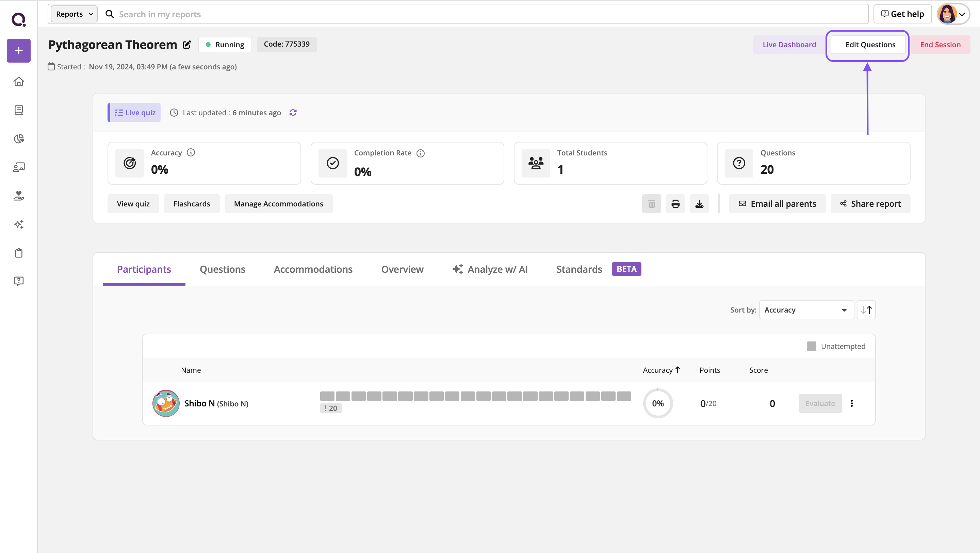The height and width of the screenshot is (553, 980).
Task: Click the Code: 775339 badge
Action: [x=287, y=44]
